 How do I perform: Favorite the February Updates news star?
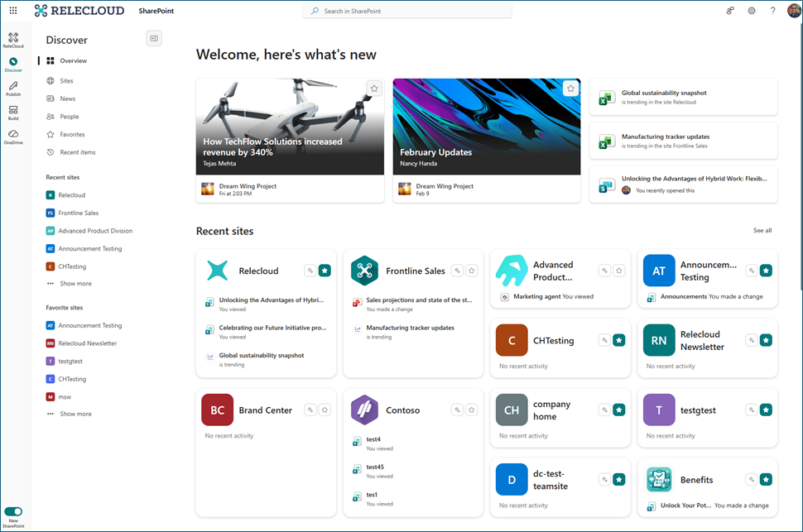570,89
